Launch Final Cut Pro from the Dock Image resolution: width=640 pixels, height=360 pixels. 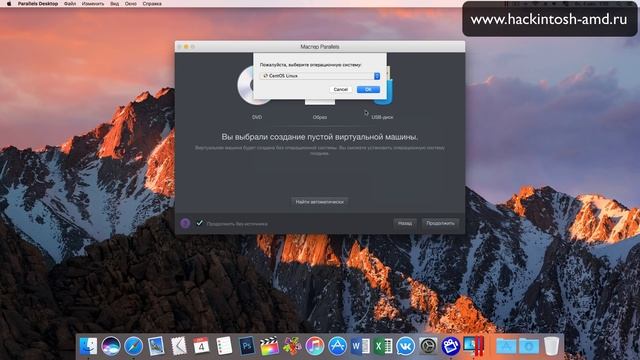(269, 346)
